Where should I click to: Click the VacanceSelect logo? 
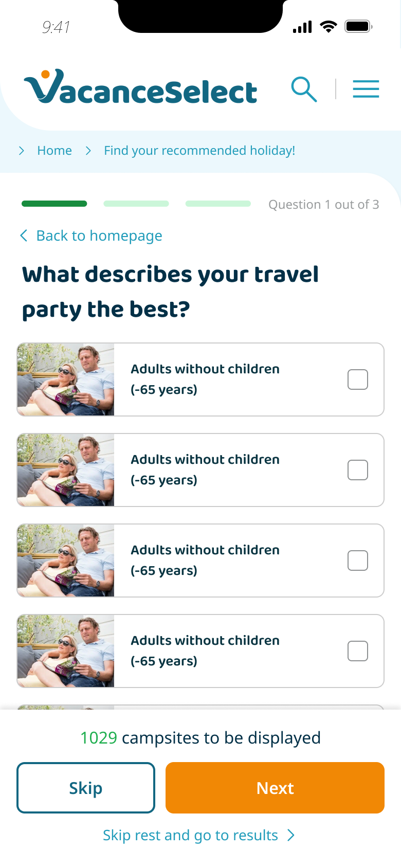(140, 87)
